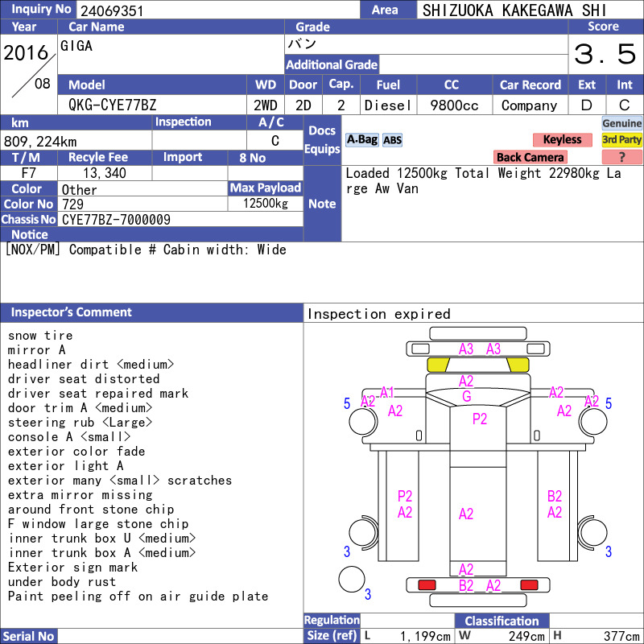This screenshot has height=644, width=644.
Task: Click the interior grade C
Action: (625, 105)
